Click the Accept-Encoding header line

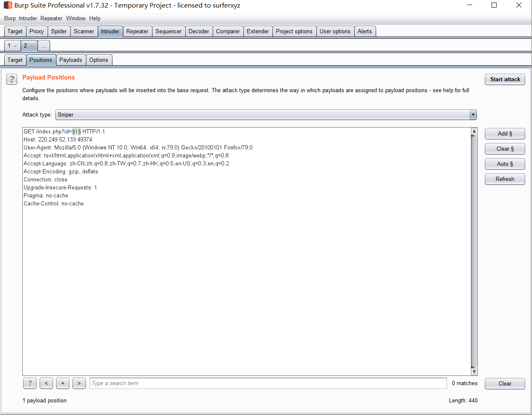point(61,172)
